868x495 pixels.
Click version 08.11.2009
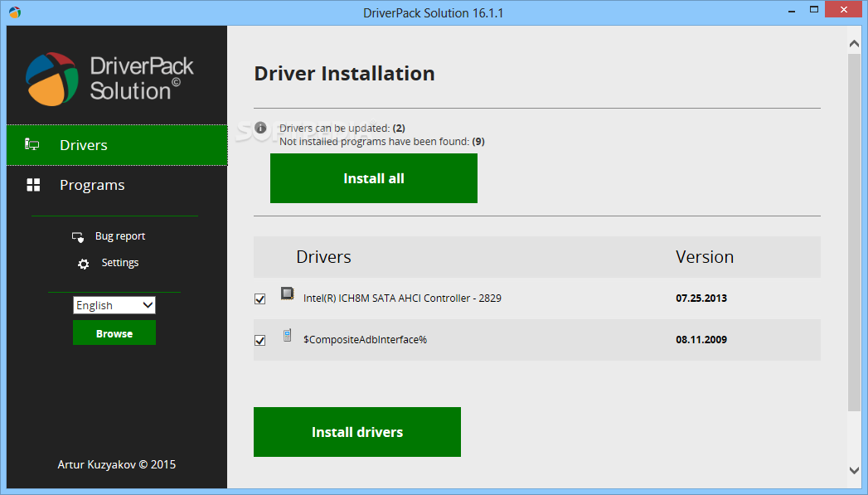[x=701, y=339]
